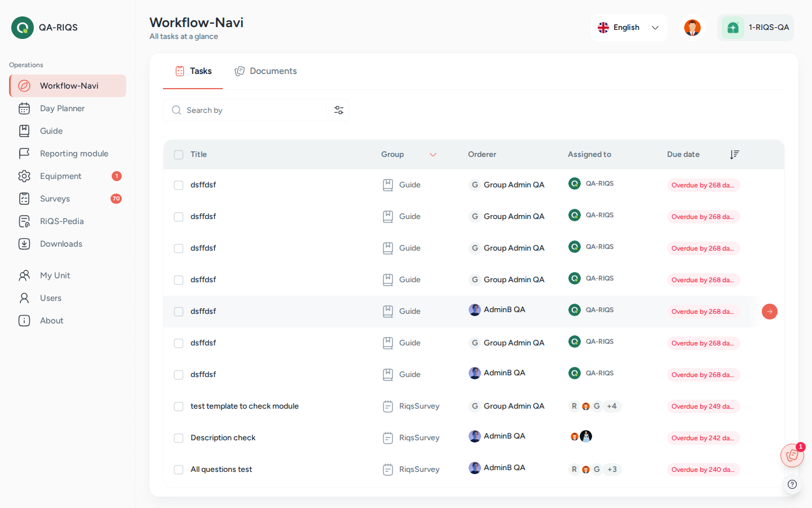Select Reporting module in the sidebar
This screenshot has height=508, width=812.
tap(68, 154)
